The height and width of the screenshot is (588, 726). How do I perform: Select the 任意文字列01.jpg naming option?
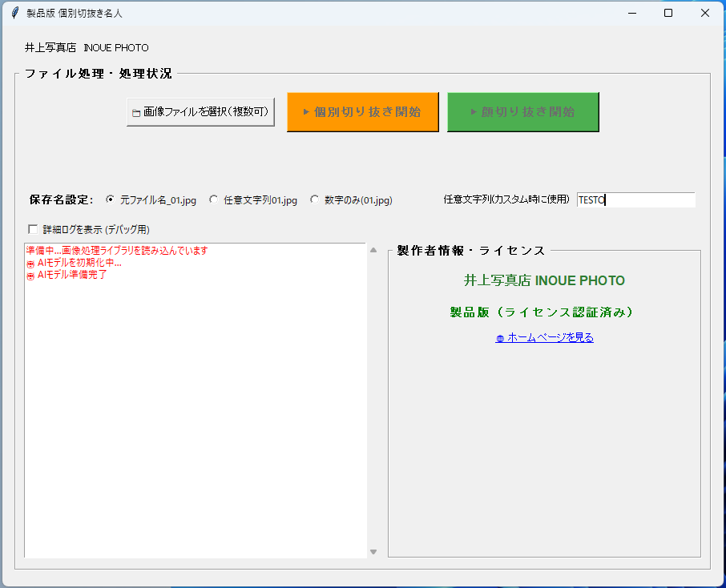point(254,200)
